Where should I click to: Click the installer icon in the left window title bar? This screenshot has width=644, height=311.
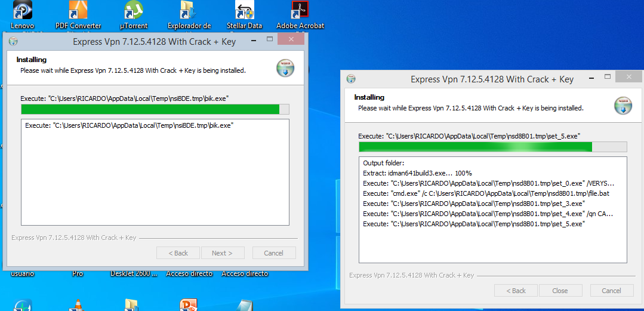tap(14, 42)
